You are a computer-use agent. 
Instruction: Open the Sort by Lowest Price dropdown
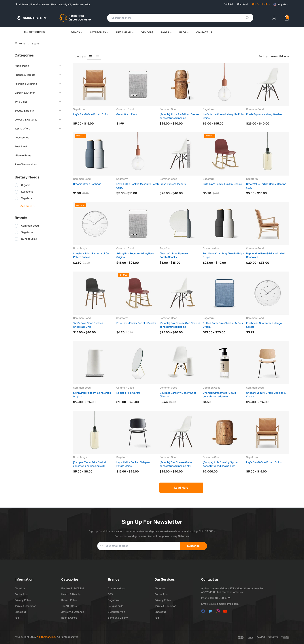[x=279, y=57]
